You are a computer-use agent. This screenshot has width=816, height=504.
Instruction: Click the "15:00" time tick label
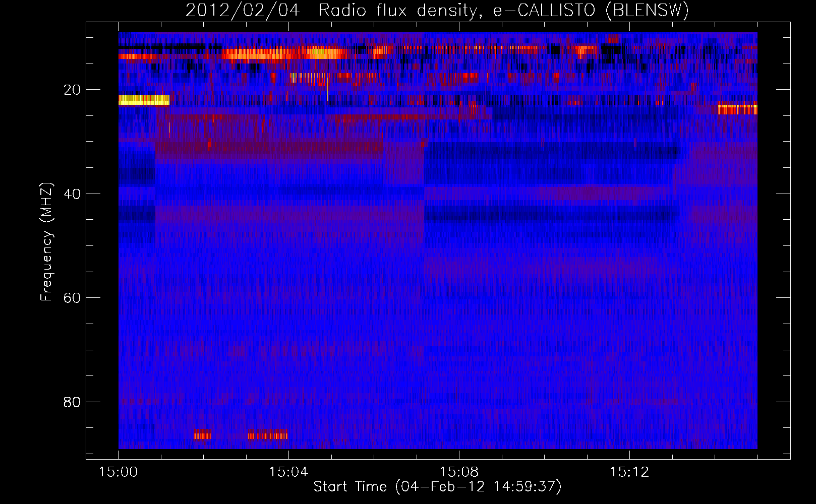click(x=119, y=472)
